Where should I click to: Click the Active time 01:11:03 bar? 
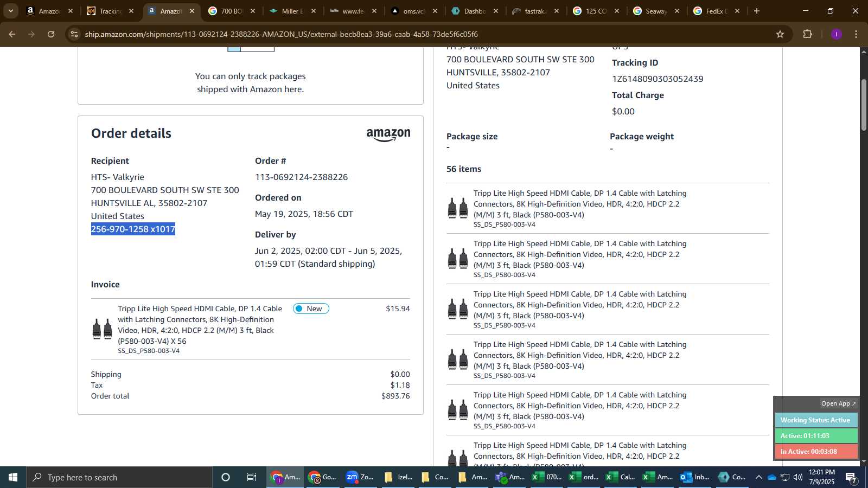click(816, 436)
